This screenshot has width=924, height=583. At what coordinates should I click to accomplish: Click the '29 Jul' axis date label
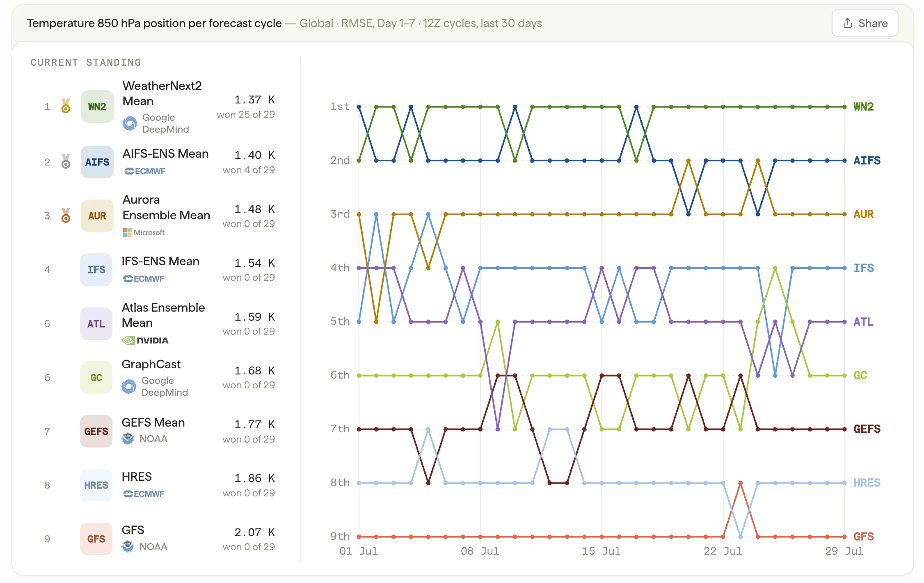click(x=844, y=551)
